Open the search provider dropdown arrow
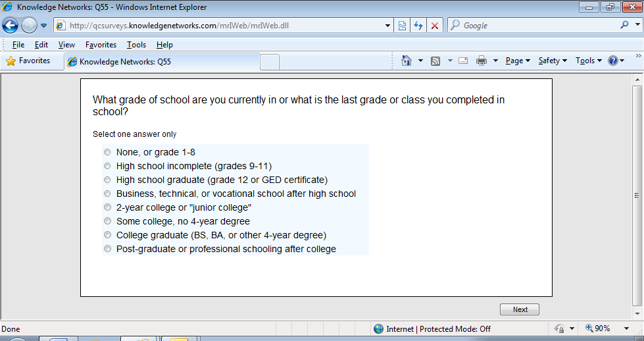 [x=637, y=25]
